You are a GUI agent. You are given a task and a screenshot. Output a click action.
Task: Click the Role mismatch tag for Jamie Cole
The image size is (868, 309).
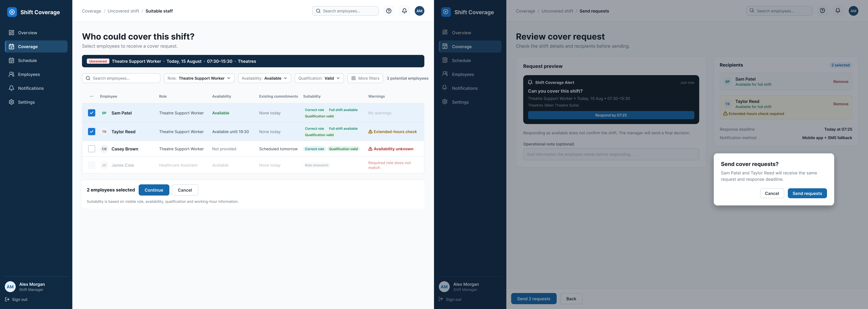click(x=316, y=165)
